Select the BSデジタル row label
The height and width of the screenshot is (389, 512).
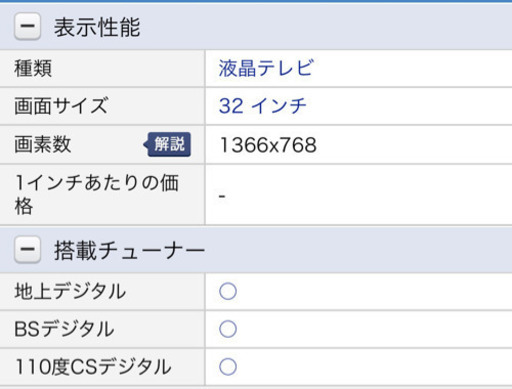click(x=64, y=329)
